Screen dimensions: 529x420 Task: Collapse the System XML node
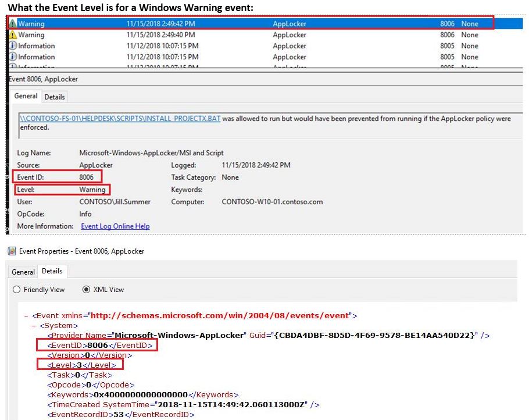point(34,326)
